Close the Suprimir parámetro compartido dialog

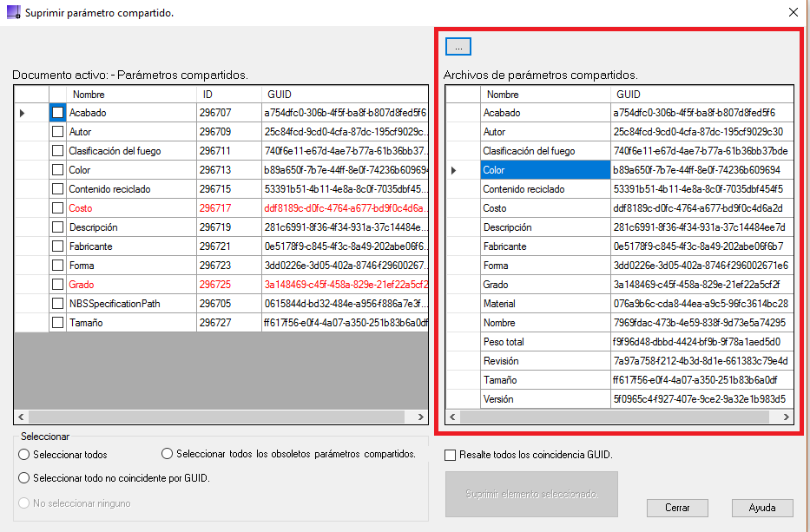[x=794, y=12]
